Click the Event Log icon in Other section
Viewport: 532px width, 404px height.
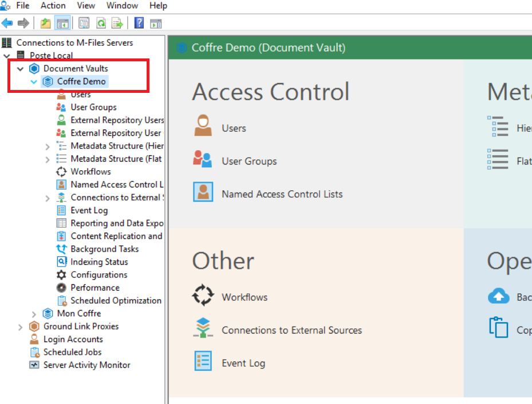(203, 362)
